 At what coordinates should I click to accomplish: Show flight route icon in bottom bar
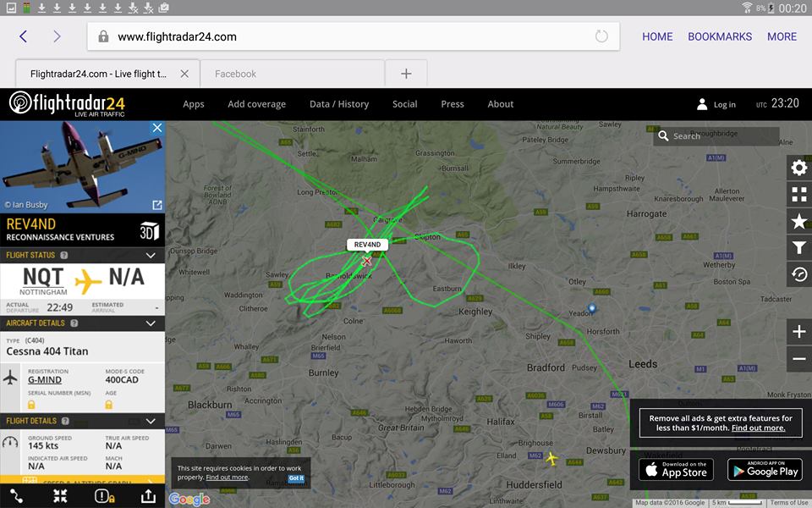pos(17,496)
